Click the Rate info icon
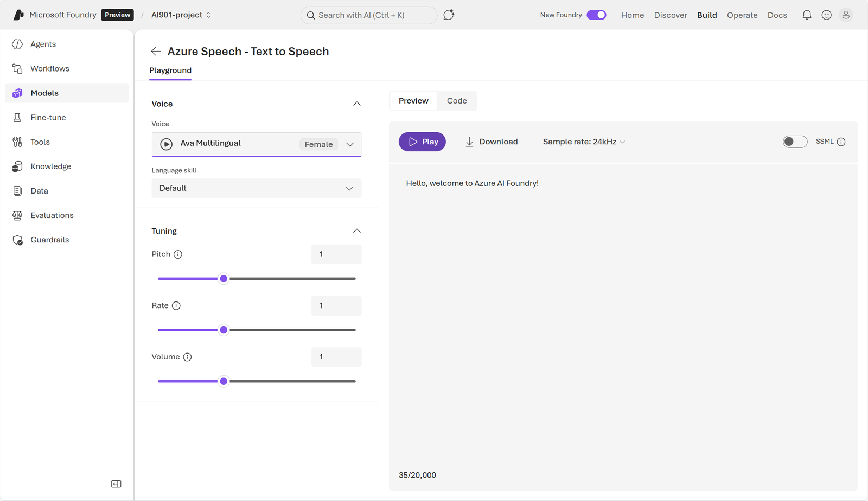868x501 pixels. (x=176, y=305)
